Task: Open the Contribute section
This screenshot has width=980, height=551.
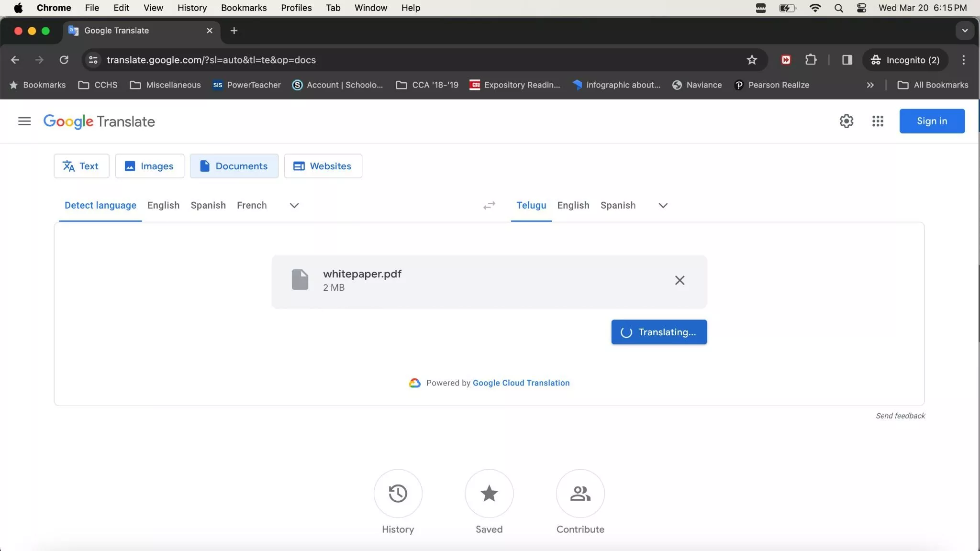Action: [579, 494]
